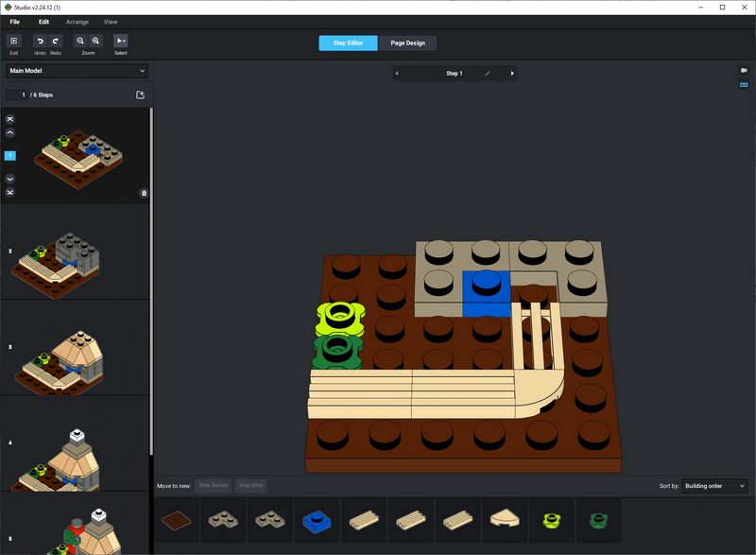
Task: Delete step 1 using the trash icon
Action: (x=144, y=193)
